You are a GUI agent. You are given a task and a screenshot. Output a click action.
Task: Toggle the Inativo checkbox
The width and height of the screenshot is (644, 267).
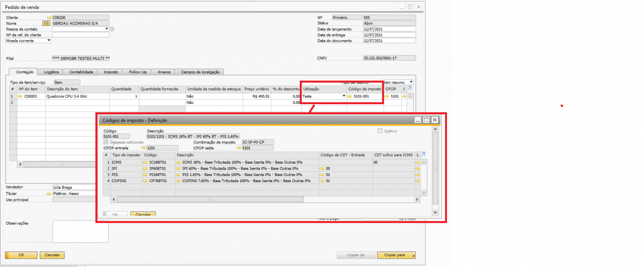tap(380, 131)
